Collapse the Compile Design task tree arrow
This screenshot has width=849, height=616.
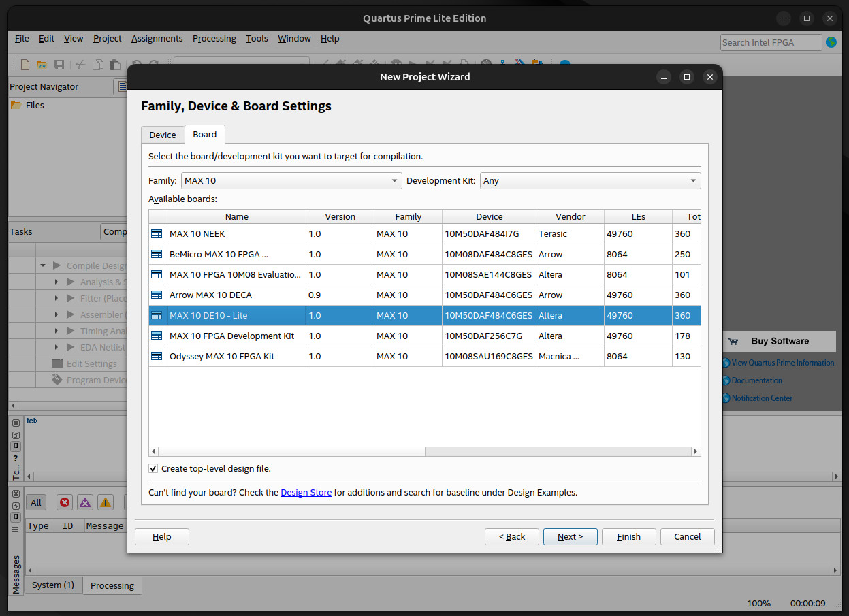[44, 265]
